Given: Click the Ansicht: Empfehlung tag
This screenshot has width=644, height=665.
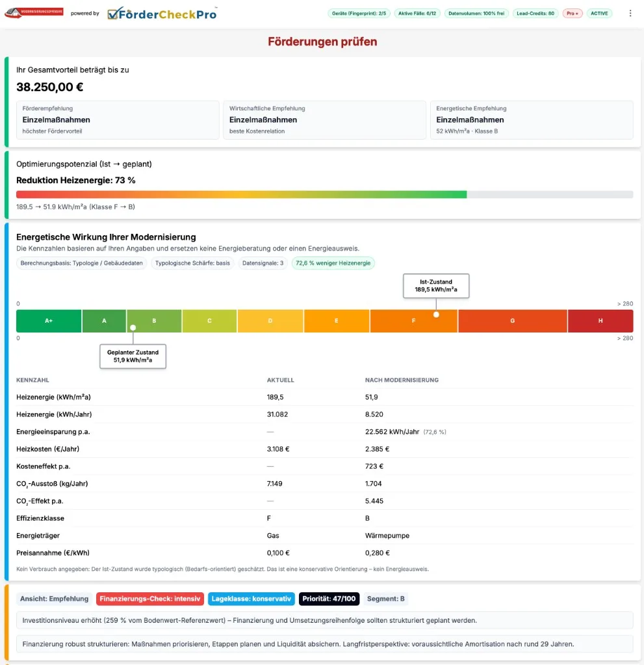Looking at the screenshot, I should tap(55, 599).
